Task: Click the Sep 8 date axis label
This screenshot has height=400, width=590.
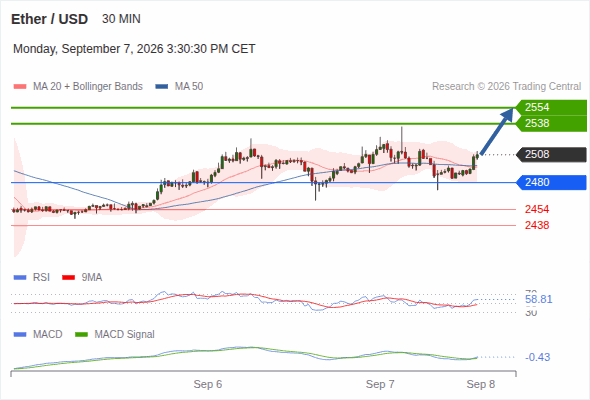Action: coord(481,384)
